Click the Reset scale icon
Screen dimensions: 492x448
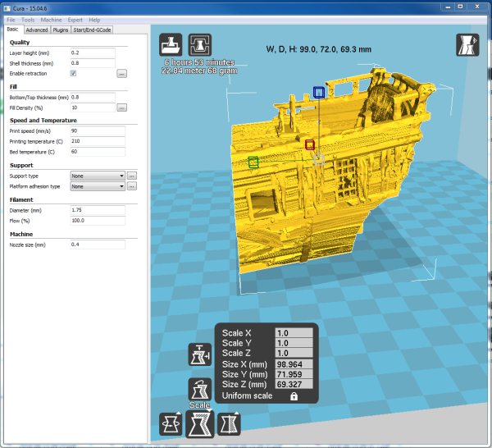199,389
